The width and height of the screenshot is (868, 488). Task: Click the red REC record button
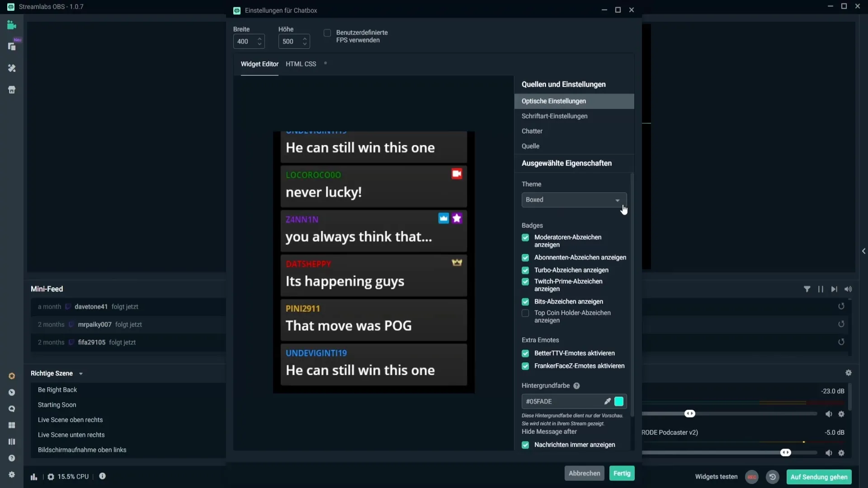(x=752, y=477)
